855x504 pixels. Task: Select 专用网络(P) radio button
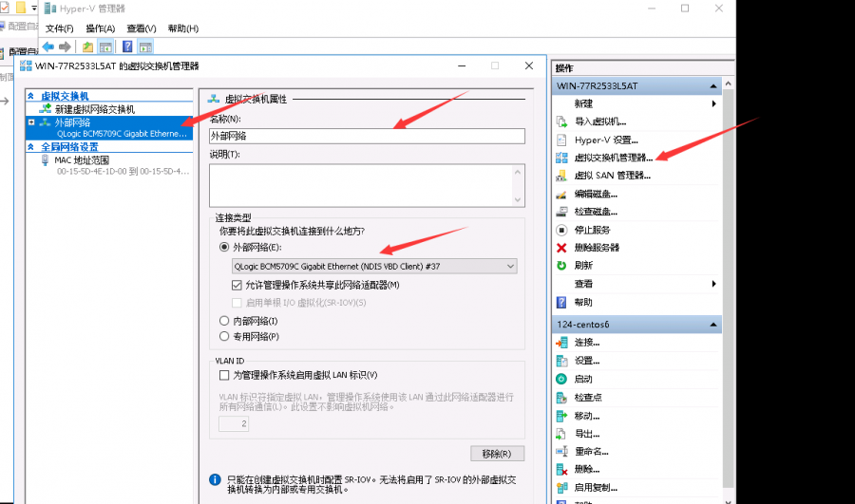tap(224, 336)
